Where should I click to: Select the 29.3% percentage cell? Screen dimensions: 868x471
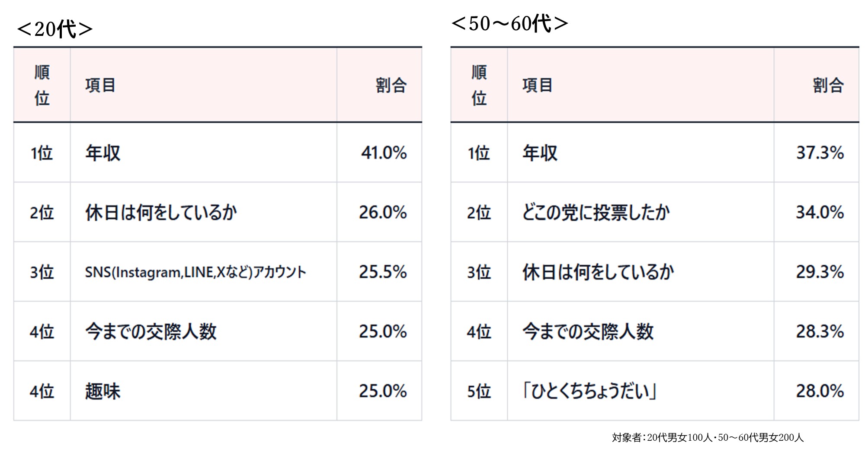click(820, 272)
